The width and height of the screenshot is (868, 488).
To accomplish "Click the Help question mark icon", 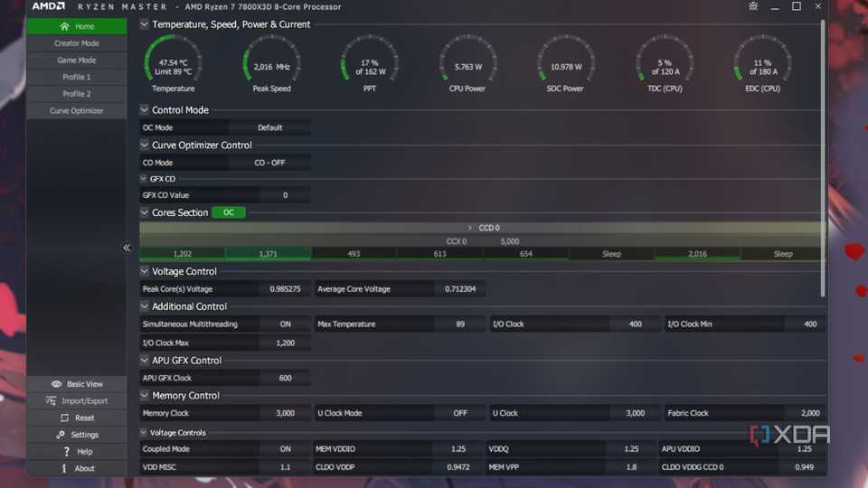I will click(66, 451).
